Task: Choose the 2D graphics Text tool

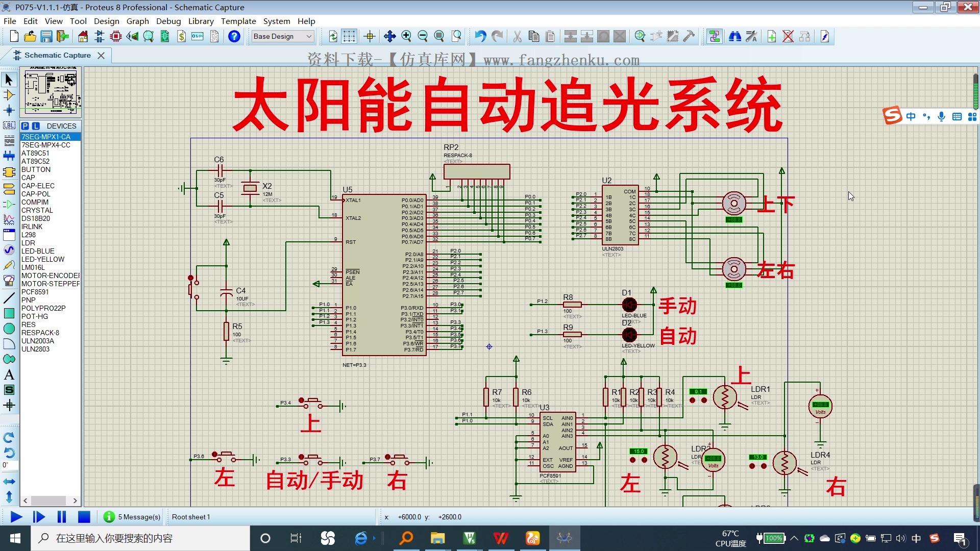Action: tap(8, 374)
